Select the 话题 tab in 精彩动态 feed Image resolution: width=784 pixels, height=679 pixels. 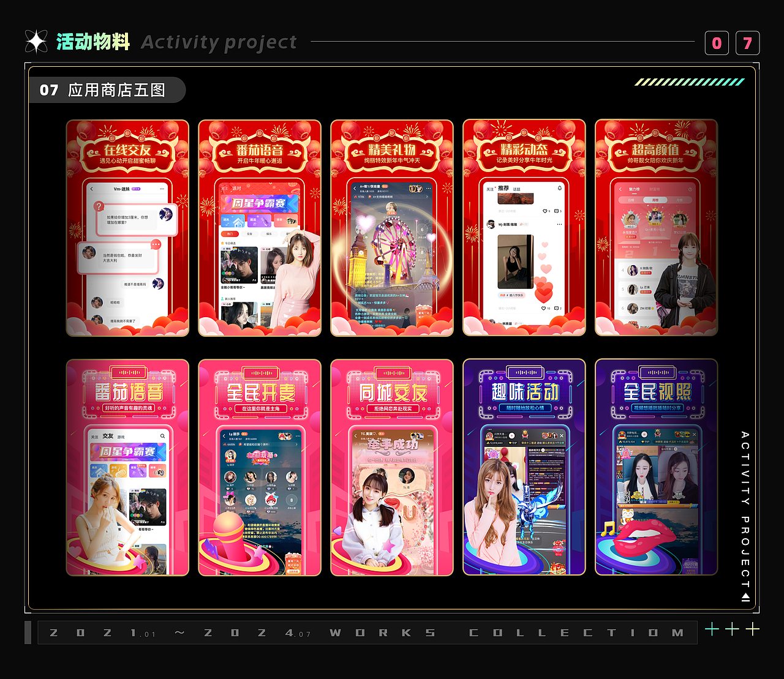(x=516, y=189)
